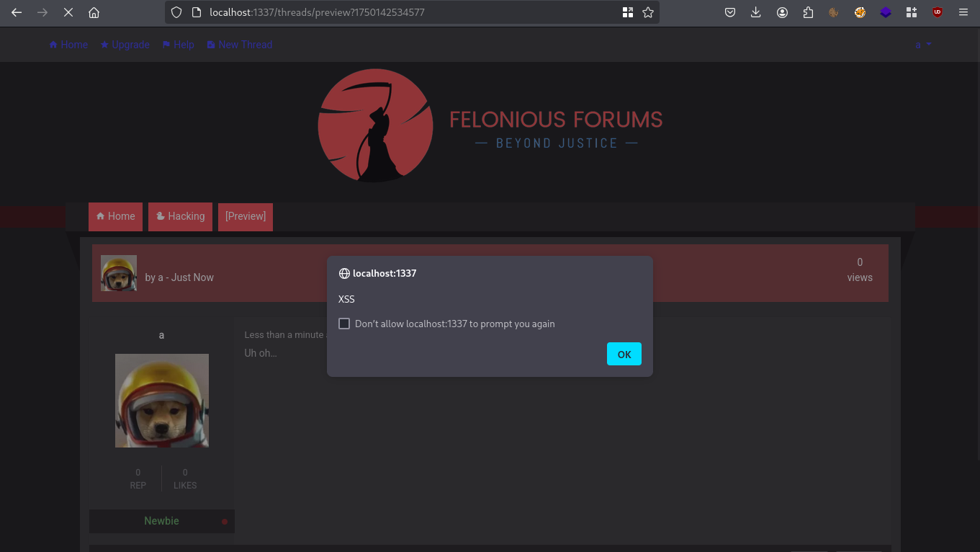The height and width of the screenshot is (552, 980).
Task: Bookmark this page with the star icon
Action: click(648, 12)
